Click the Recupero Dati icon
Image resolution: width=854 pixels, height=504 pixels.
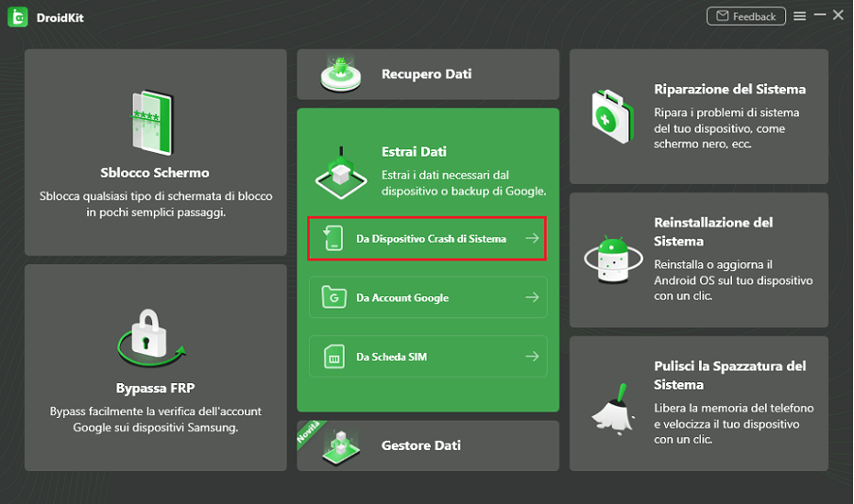tap(340, 75)
